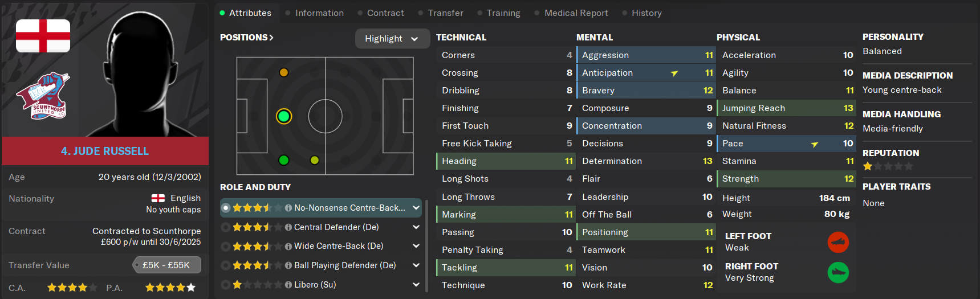980x299 pixels.
Task: Select the Wide Centre-Back role radio button
Action: pyautogui.click(x=226, y=247)
